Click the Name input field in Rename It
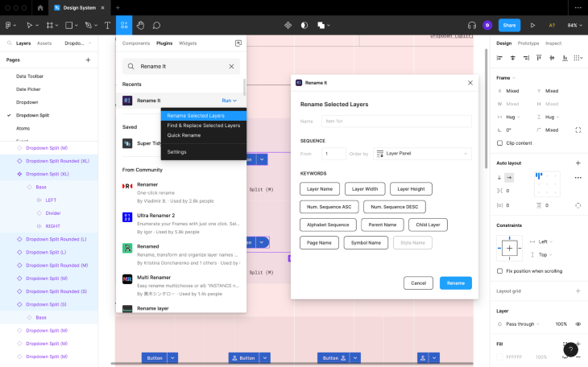The image size is (588, 367). pyautogui.click(x=396, y=121)
